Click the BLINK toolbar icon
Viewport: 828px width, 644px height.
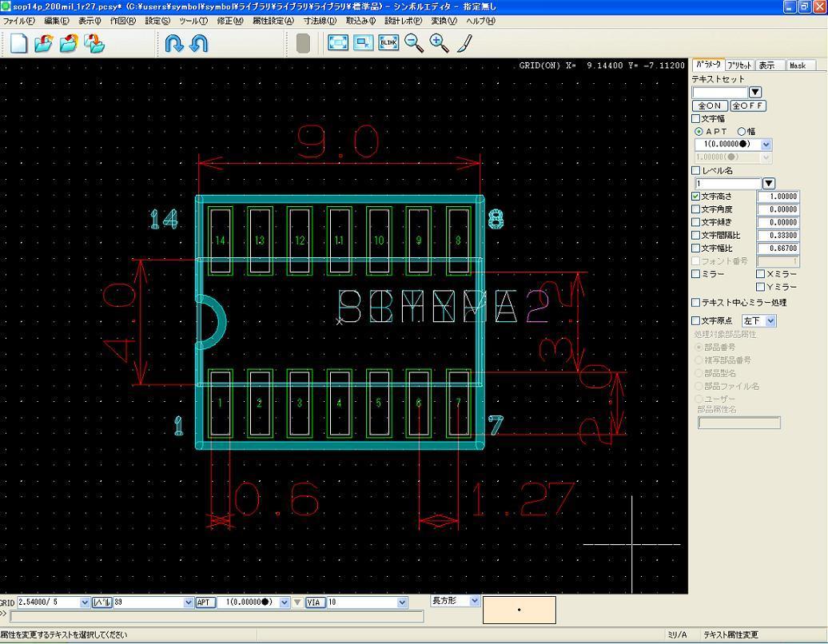388,43
